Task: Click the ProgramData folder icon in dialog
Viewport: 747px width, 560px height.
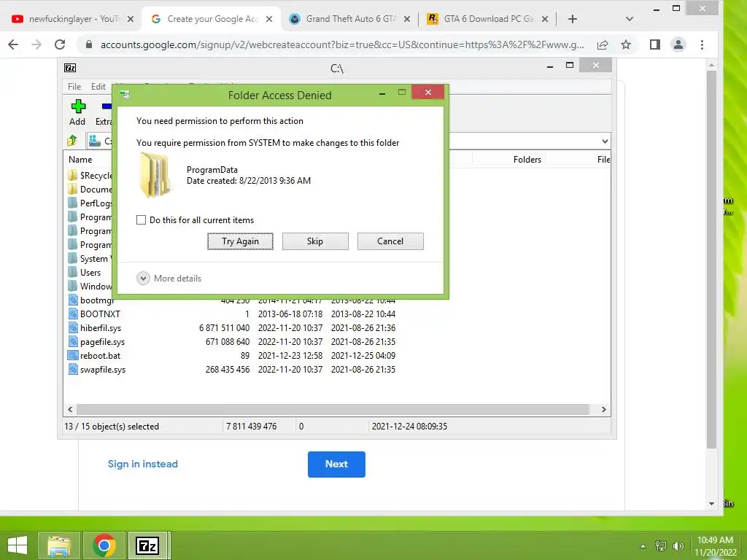Action: tap(155, 175)
